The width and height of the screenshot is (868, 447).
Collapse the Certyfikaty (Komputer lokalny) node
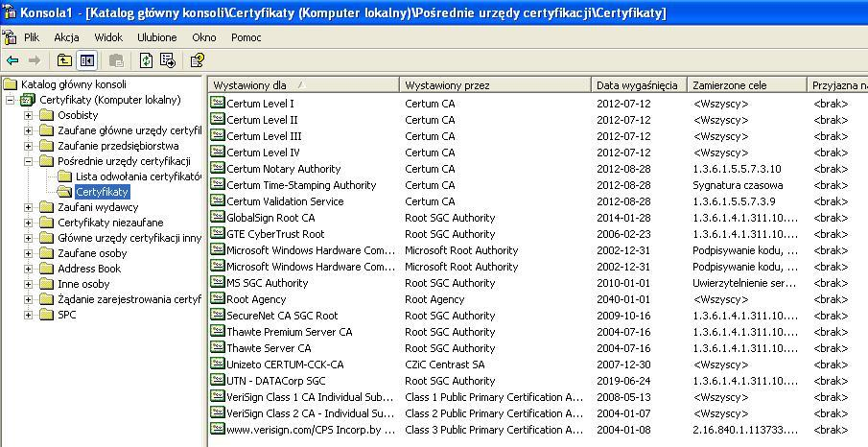10,100
